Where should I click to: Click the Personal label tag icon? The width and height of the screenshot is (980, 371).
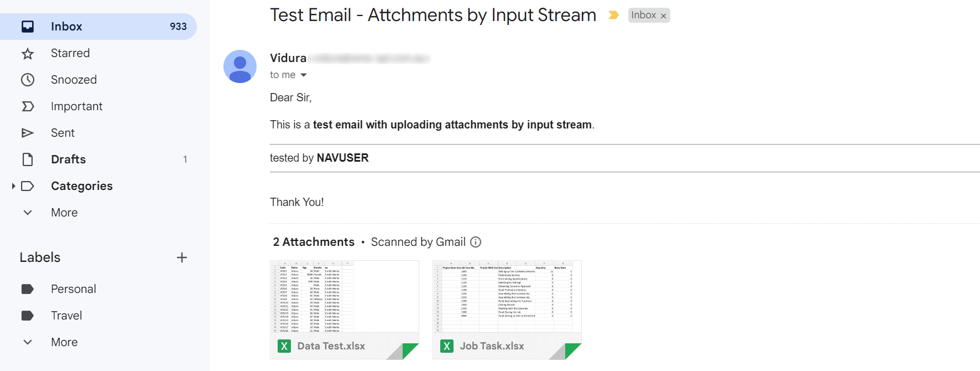(x=27, y=288)
